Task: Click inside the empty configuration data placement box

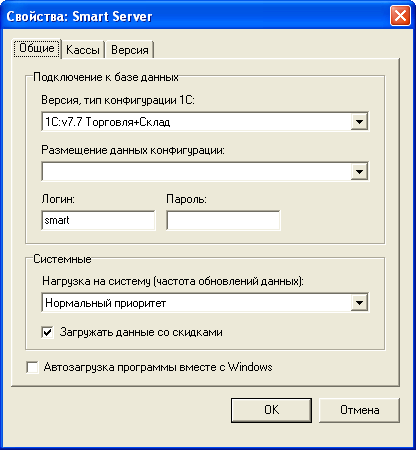Action: coord(197,172)
